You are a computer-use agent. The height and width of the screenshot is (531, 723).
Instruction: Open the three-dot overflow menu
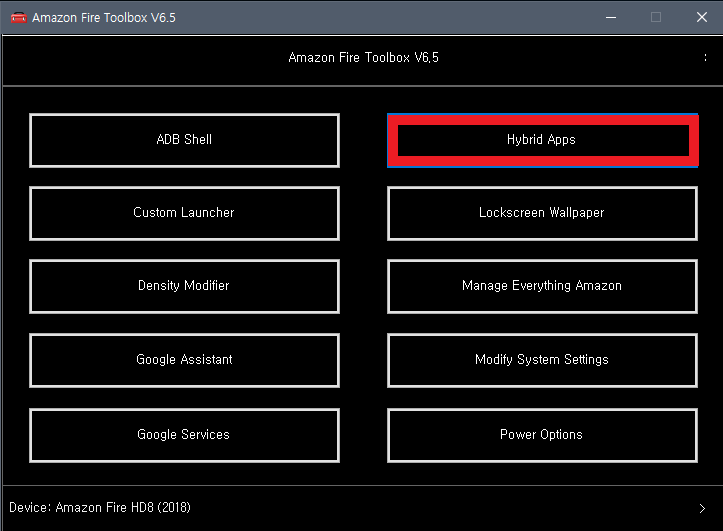click(705, 57)
